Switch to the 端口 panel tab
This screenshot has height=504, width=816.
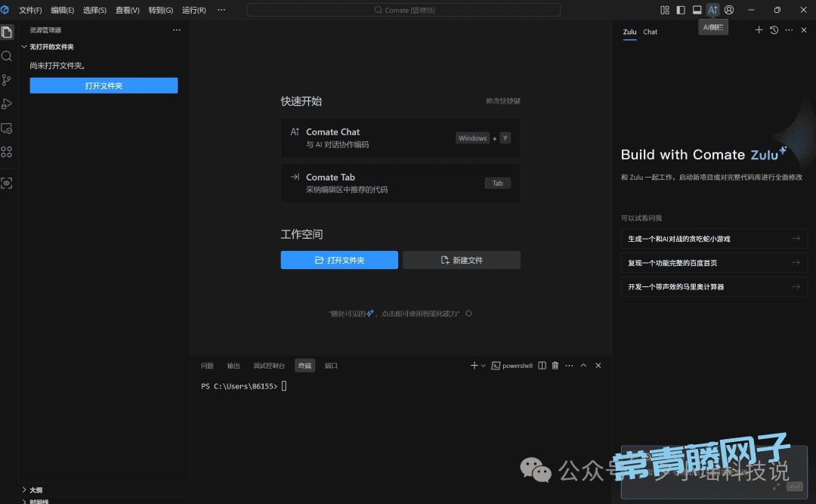click(331, 366)
